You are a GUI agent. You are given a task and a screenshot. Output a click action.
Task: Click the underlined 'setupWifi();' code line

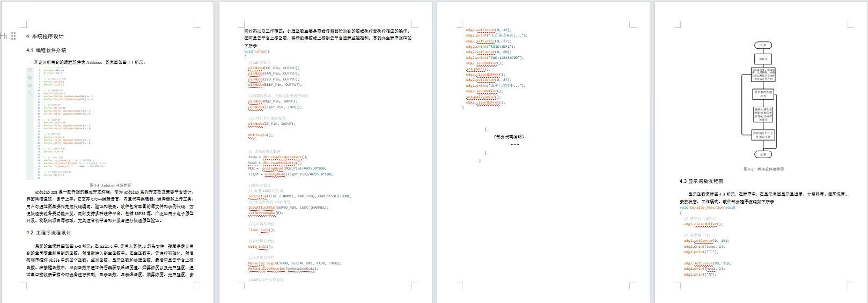click(x=477, y=69)
